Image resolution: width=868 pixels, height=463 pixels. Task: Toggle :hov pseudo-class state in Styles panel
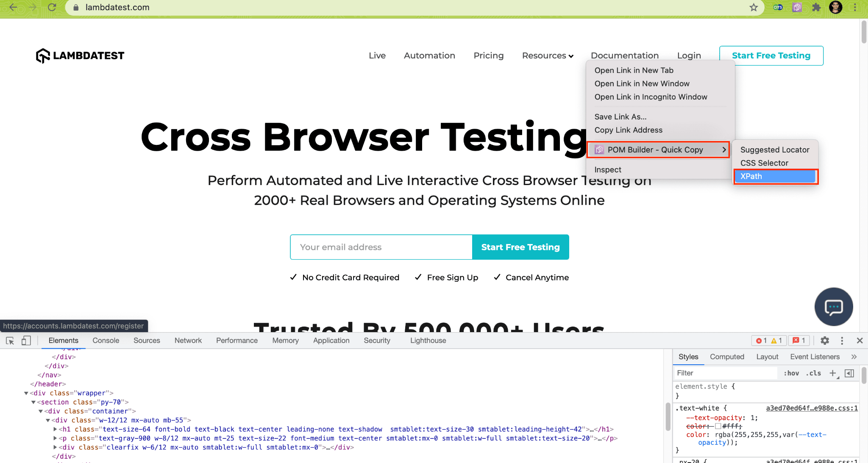(x=791, y=373)
